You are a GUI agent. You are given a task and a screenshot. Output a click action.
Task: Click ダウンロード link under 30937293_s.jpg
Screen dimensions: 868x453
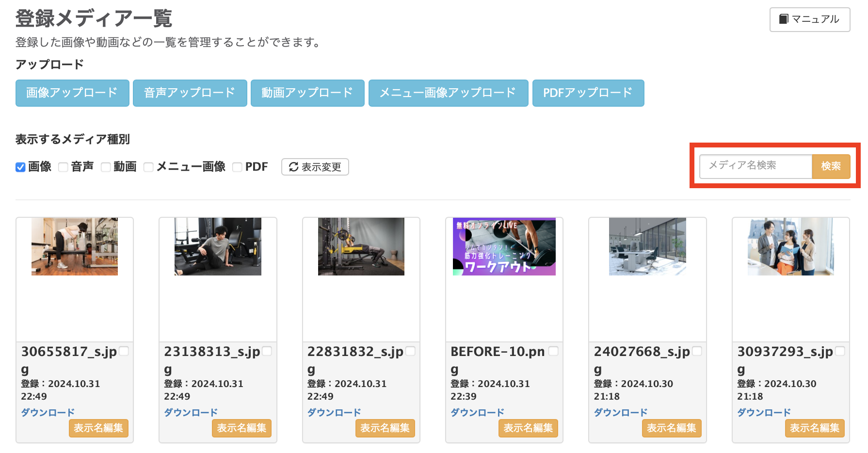pos(764,412)
